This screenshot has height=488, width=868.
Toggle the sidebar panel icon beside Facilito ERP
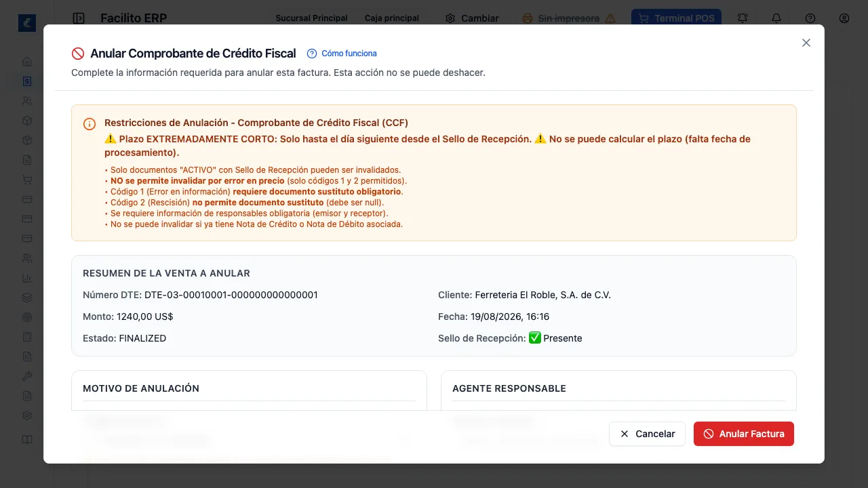pyautogui.click(x=79, y=18)
